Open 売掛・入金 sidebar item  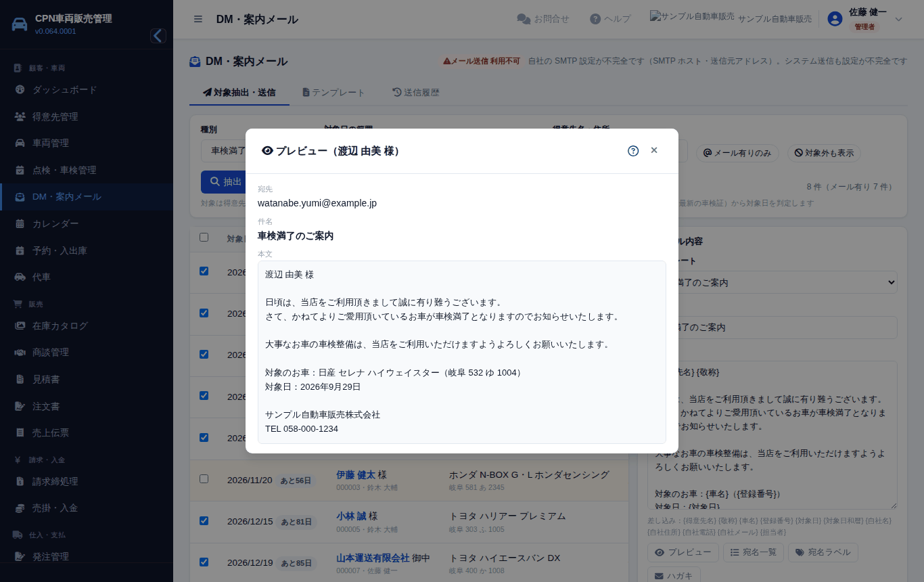point(87,508)
